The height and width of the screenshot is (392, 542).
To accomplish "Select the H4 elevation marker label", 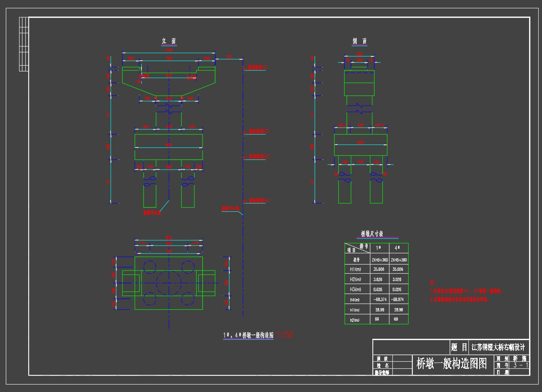I will [259, 201].
